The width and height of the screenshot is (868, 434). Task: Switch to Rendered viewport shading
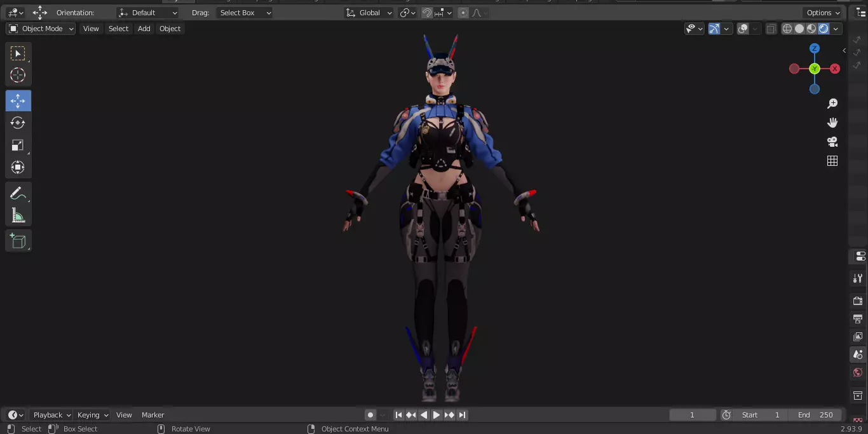tap(824, 29)
